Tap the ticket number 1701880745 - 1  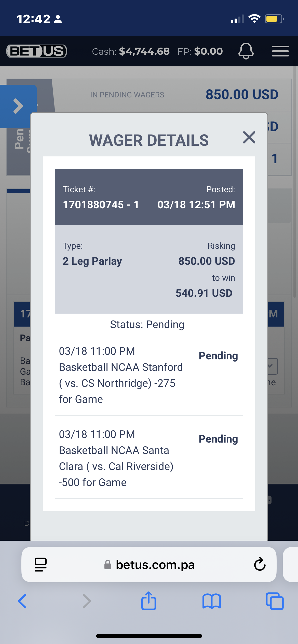coord(101,205)
